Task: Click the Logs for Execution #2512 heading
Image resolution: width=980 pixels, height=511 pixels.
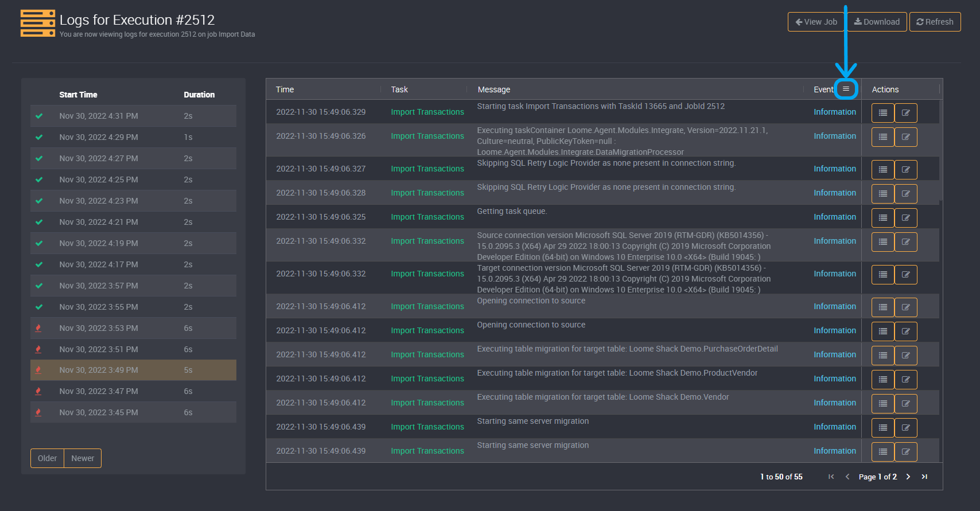Action: tap(137, 20)
